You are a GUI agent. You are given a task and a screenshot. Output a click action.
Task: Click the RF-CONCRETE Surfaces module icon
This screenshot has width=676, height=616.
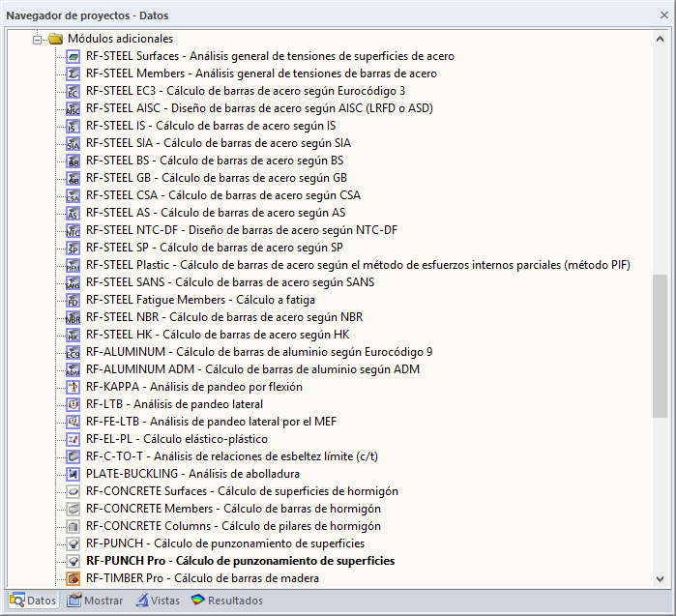tap(73, 491)
